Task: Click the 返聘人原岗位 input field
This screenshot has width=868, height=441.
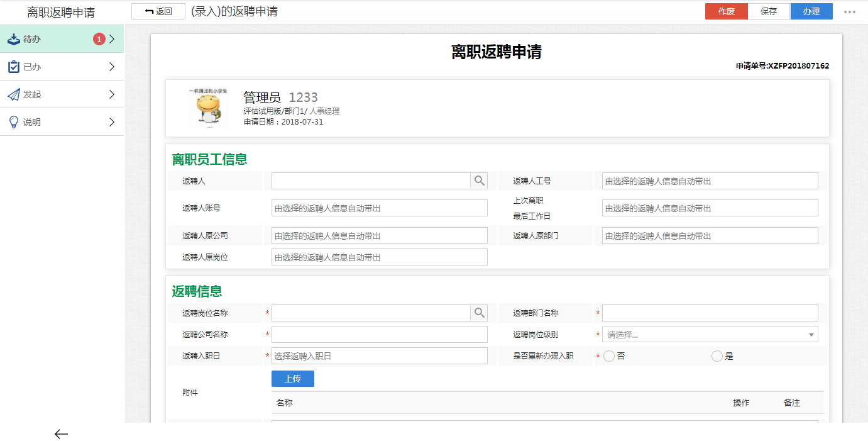Action: [x=380, y=257]
